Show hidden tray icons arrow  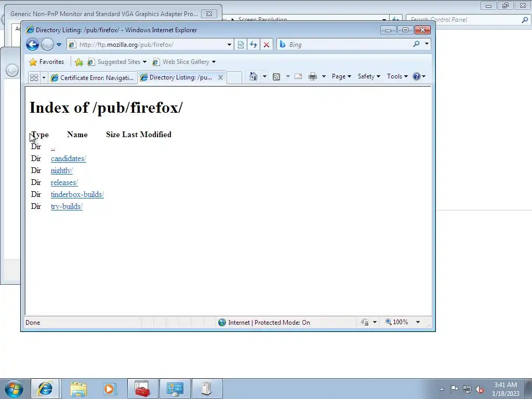coord(442,389)
